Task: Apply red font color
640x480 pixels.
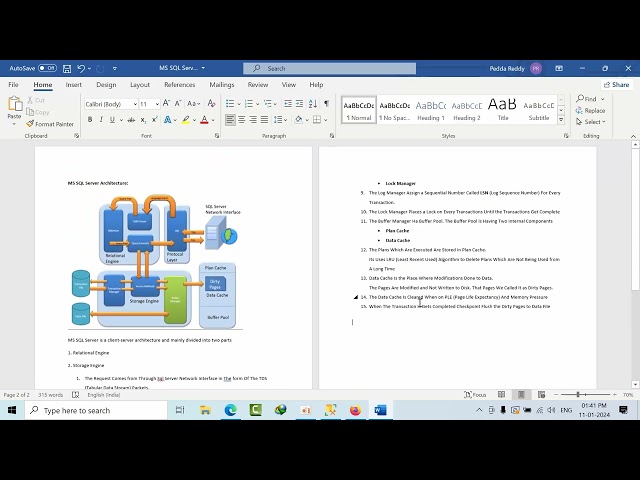Action: (204, 120)
